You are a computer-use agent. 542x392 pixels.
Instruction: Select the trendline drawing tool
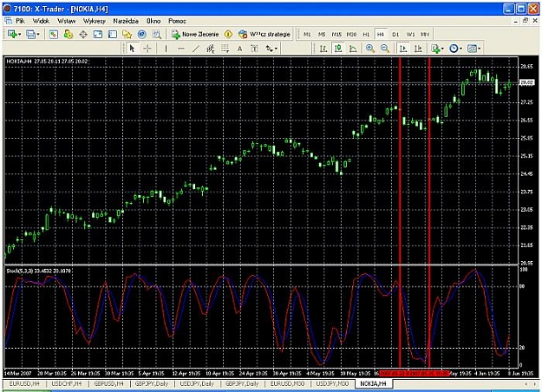tap(196, 49)
